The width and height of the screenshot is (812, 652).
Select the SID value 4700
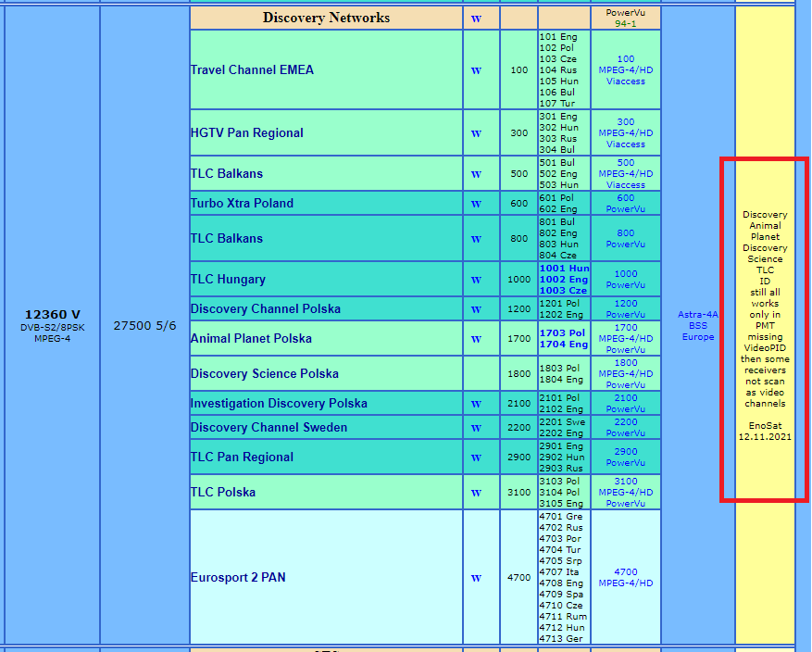pyautogui.click(x=518, y=577)
